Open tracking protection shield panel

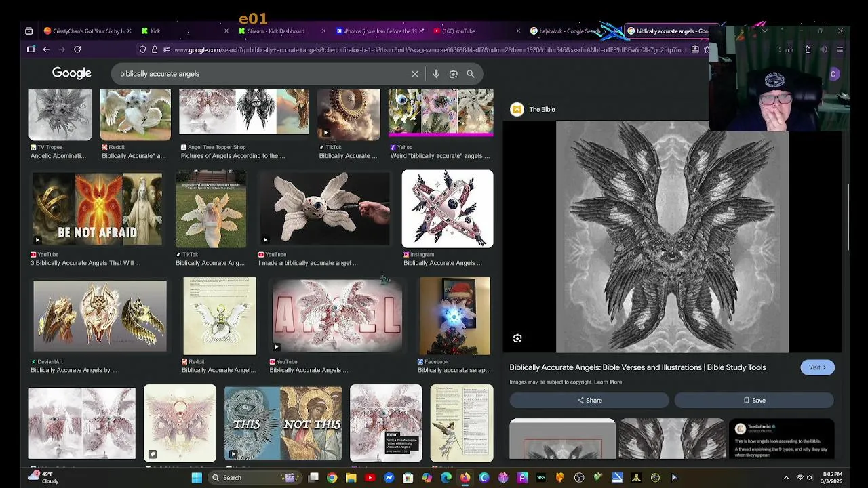tap(142, 49)
